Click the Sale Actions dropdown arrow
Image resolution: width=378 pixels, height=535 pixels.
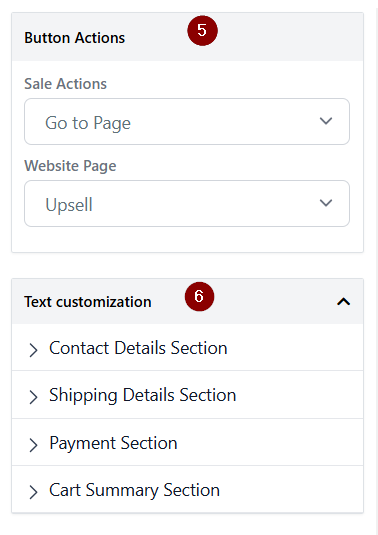(x=326, y=121)
